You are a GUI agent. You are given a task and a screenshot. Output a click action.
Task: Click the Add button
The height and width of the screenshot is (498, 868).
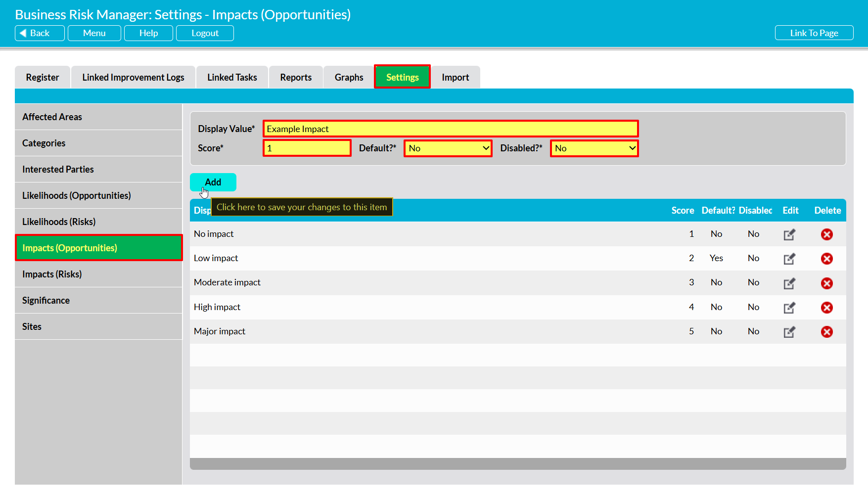[213, 182]
